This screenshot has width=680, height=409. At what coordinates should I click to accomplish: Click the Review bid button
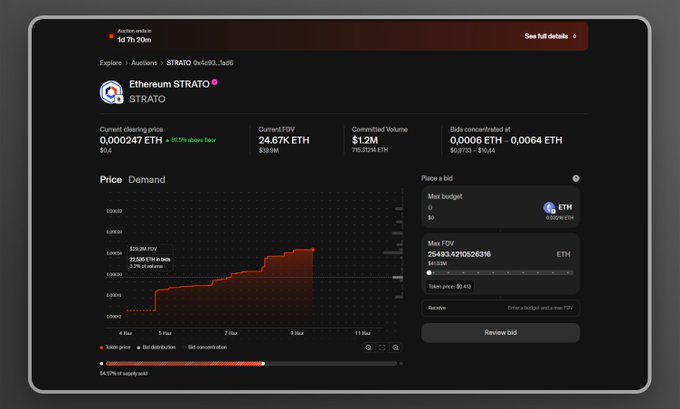500,333
